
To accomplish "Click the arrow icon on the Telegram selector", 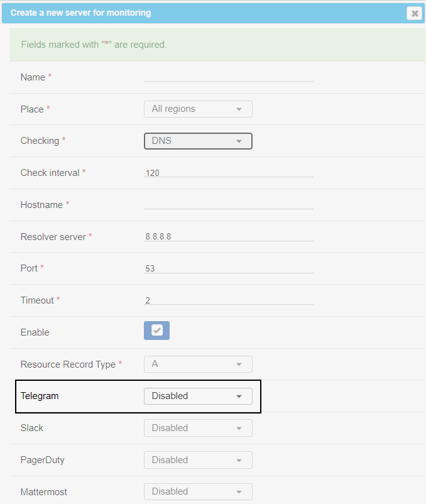I will pyautogui.click(x=240, y=396).
